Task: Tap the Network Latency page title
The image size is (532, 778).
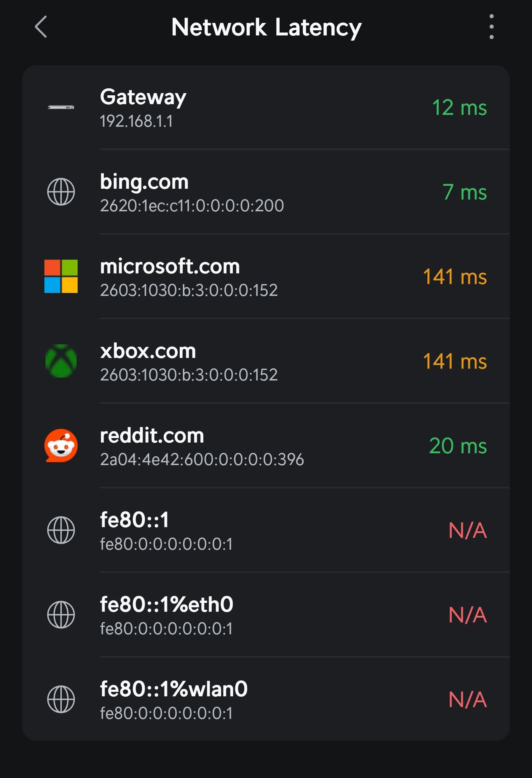Action: [266, 27]
